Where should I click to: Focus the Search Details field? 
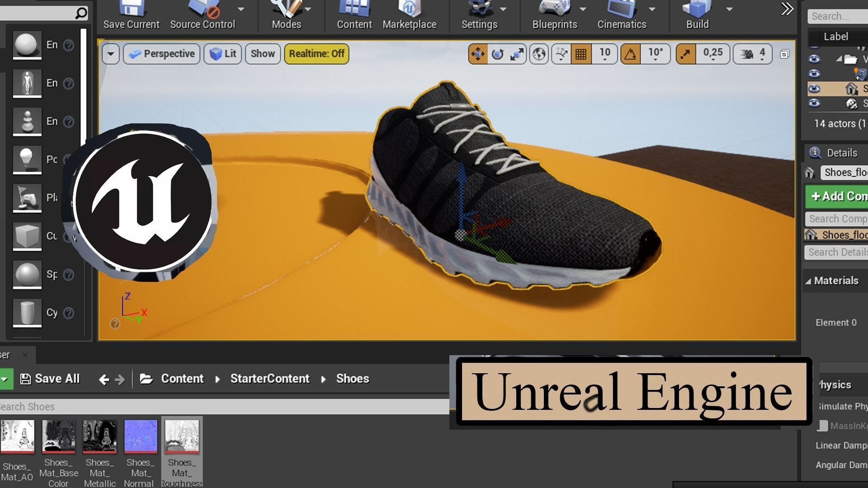click(836, 252)
